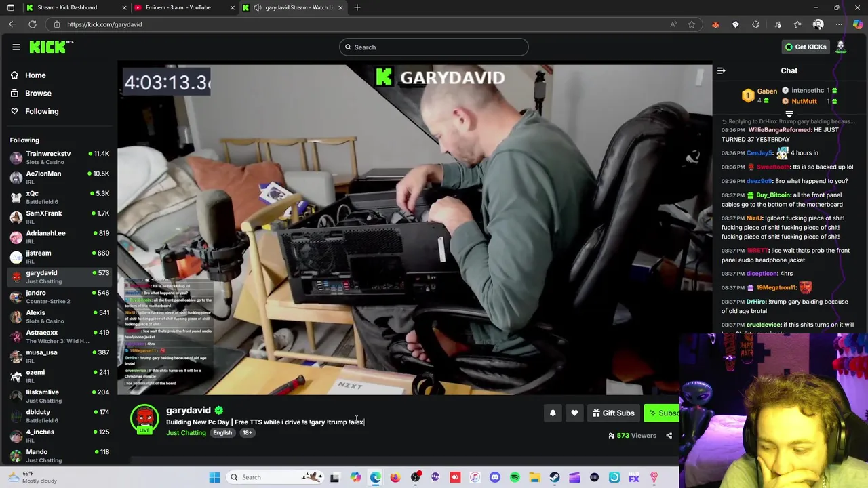The height and width of the screenshot is (488, 868).
Task: Click the browser address bar URL
Action: pos(104,24)
